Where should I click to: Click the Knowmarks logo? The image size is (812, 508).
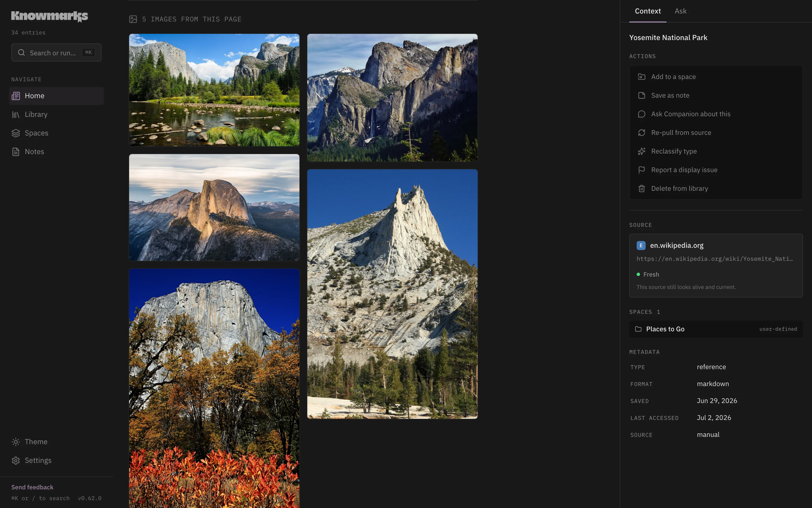50,16
